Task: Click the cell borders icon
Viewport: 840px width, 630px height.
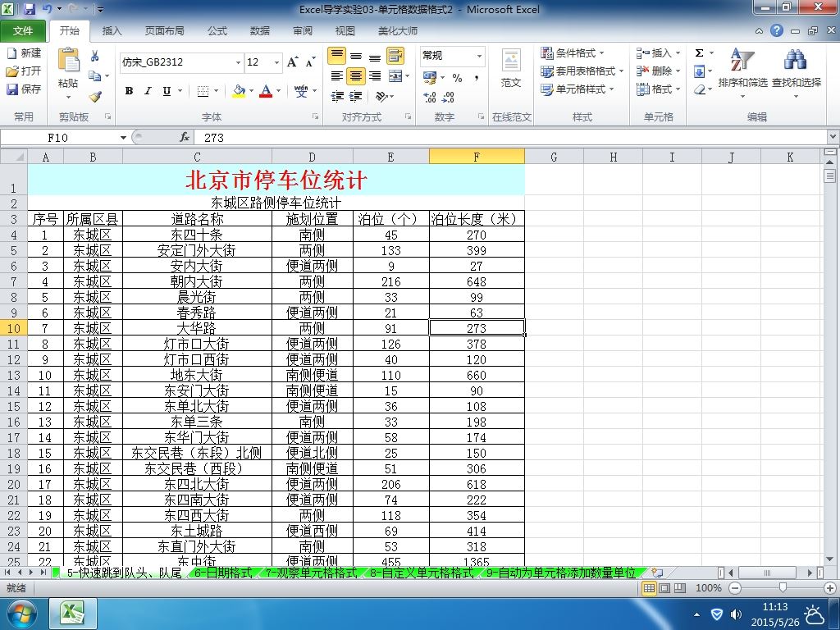Action: (203, 91)
